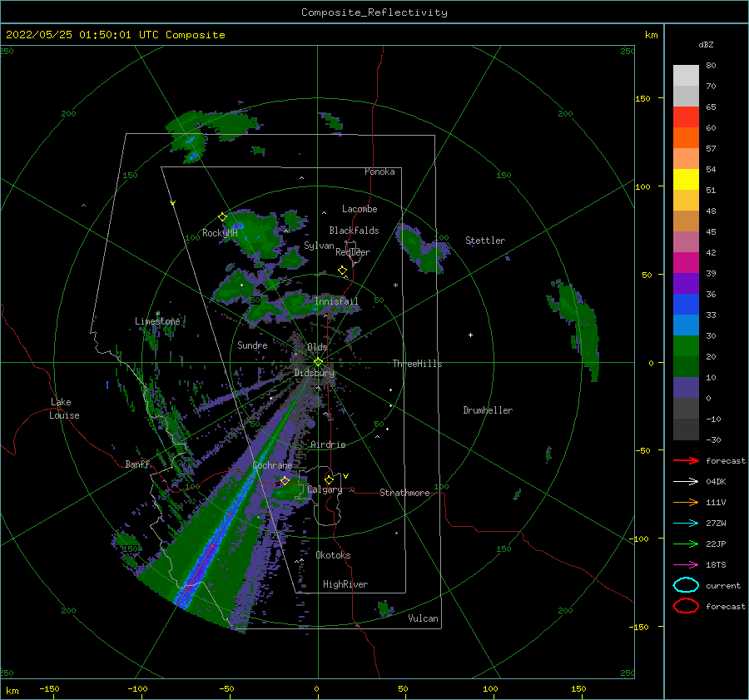
Task: Click the orange 111V arrow icon
Action: point(686,502)
